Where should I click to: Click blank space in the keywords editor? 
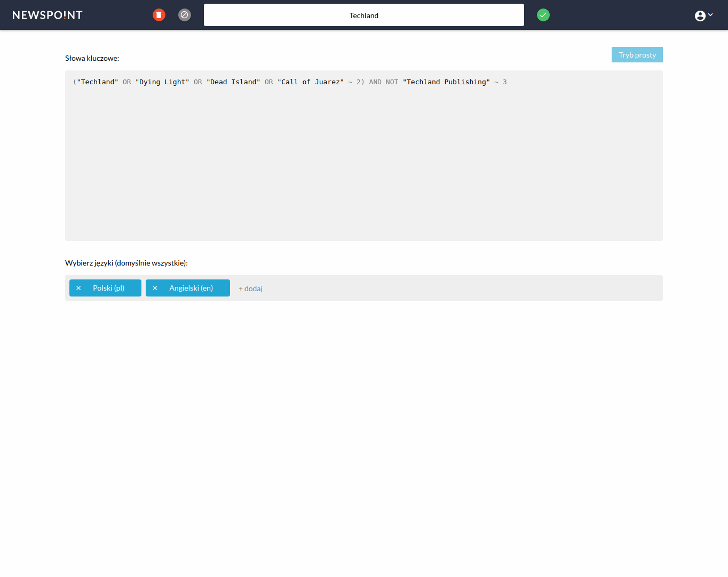click(363, 171)
